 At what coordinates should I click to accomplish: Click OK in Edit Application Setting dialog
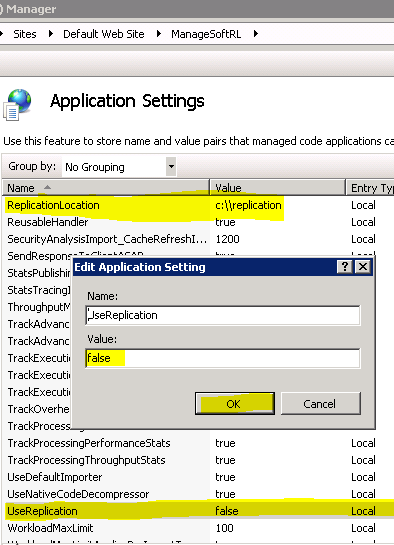(x=235, y=404)
